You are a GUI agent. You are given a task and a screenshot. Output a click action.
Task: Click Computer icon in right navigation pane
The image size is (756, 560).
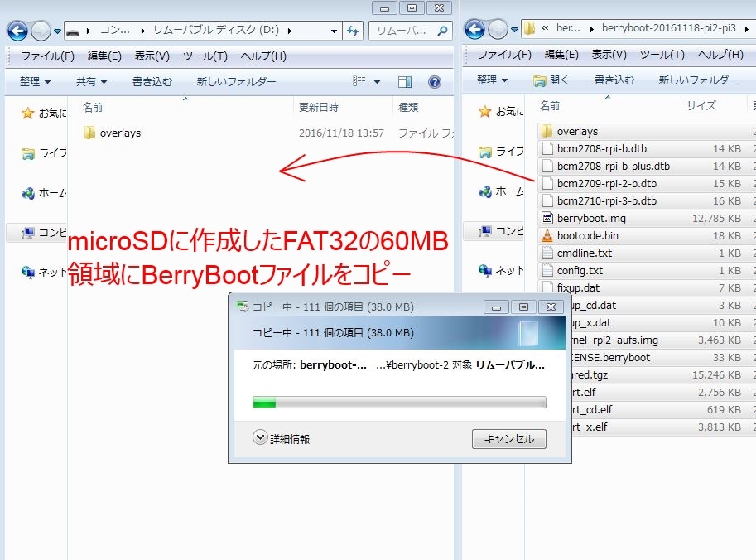tap(485, 231)
